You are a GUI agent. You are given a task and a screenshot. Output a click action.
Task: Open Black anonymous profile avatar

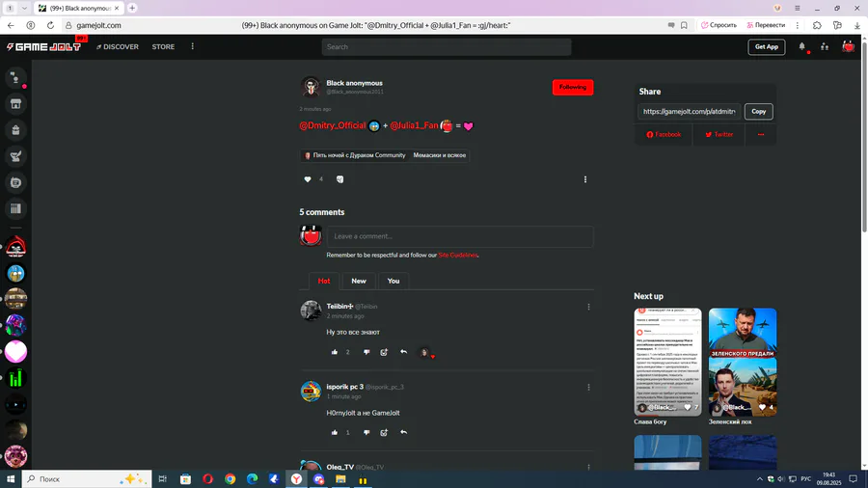click(x=311, y=87)
